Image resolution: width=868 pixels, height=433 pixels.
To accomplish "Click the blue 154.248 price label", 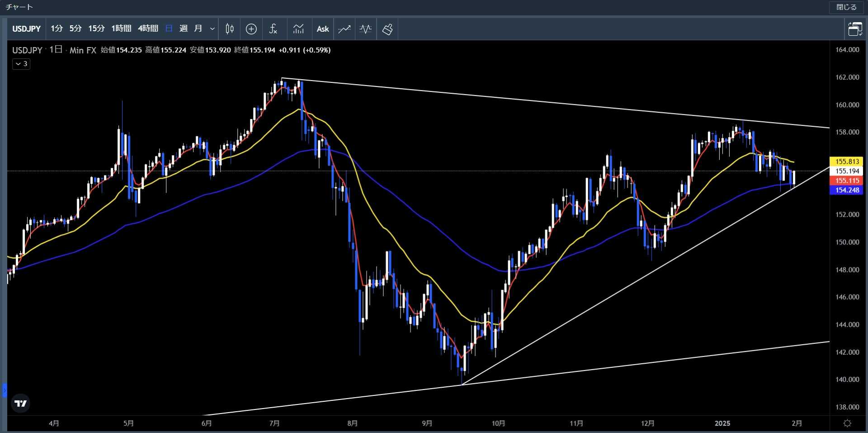I will click(846, 190).
